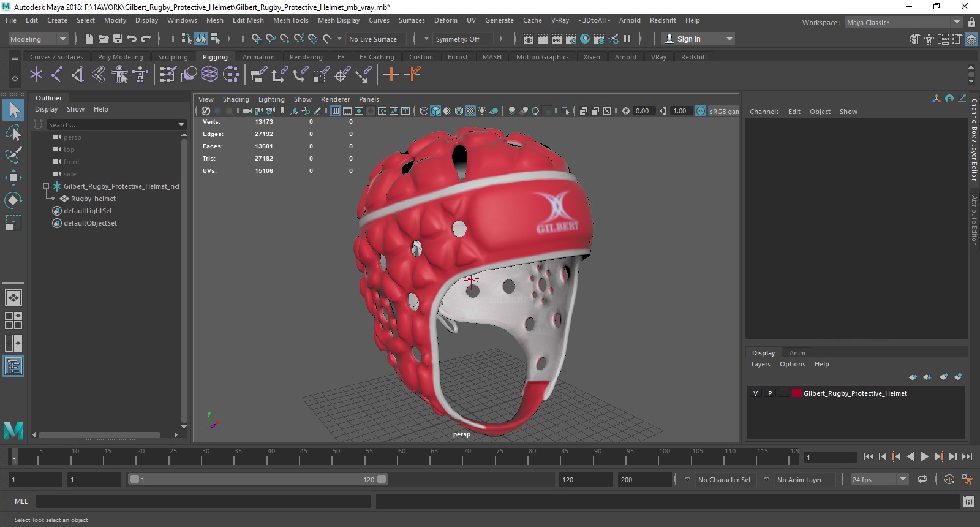Click the Create Joints shelf icon
Image resolution: width=980 pixels, height=527 pixels.
tap(57, 75)
